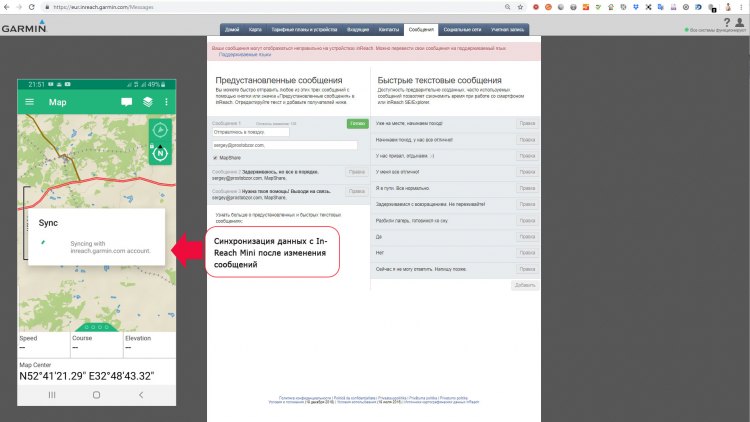
Task: Open the Поддерживаемые языки link
Action: 245,55
